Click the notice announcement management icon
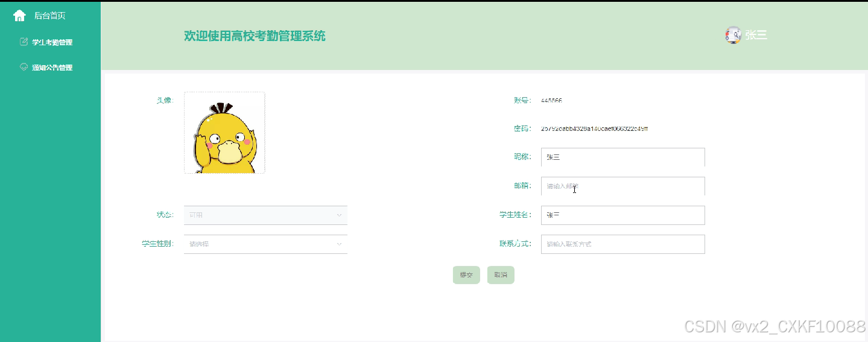Screen dimensions: 868x342 pos(24,67)
